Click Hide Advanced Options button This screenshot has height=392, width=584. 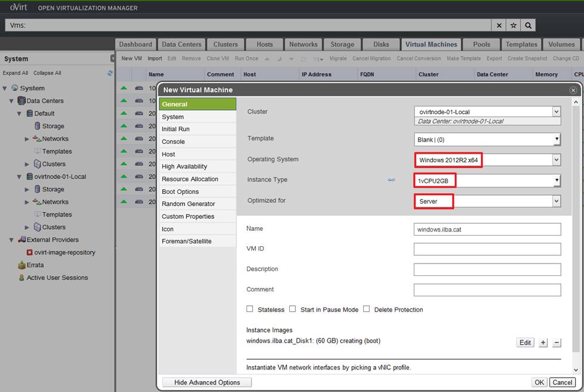(207, 382)
